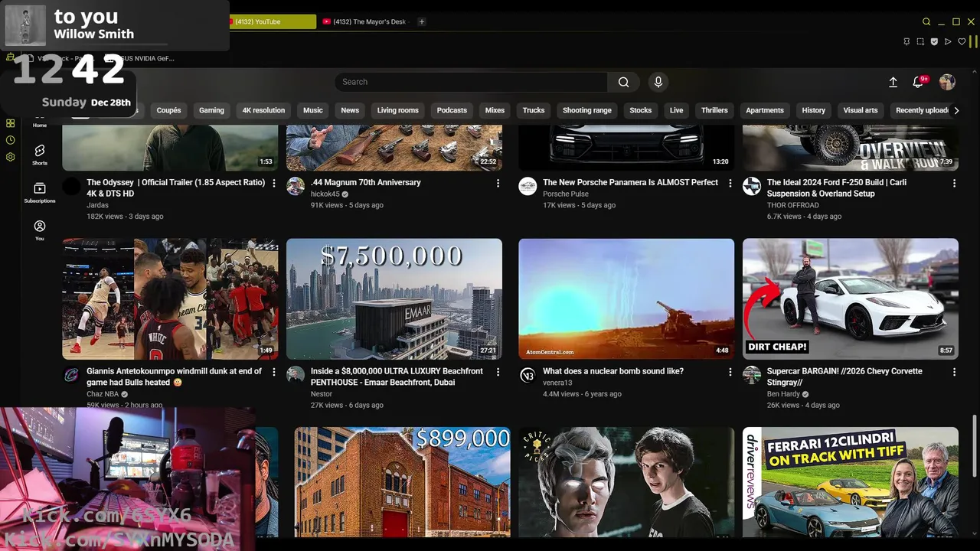Click the yellow grid icon in browser sidebar
Viewport: 980px width, 551px height.
click(10, 123)
